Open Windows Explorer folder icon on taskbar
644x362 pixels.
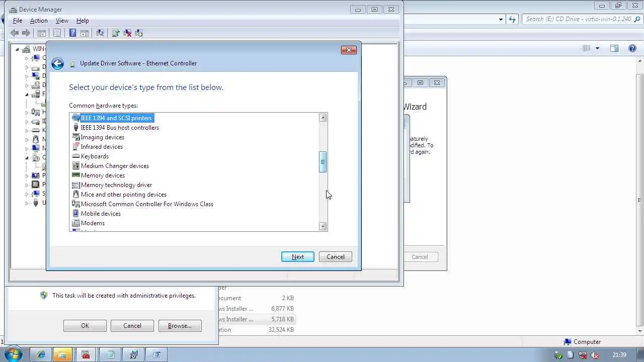tap(63, 354)
